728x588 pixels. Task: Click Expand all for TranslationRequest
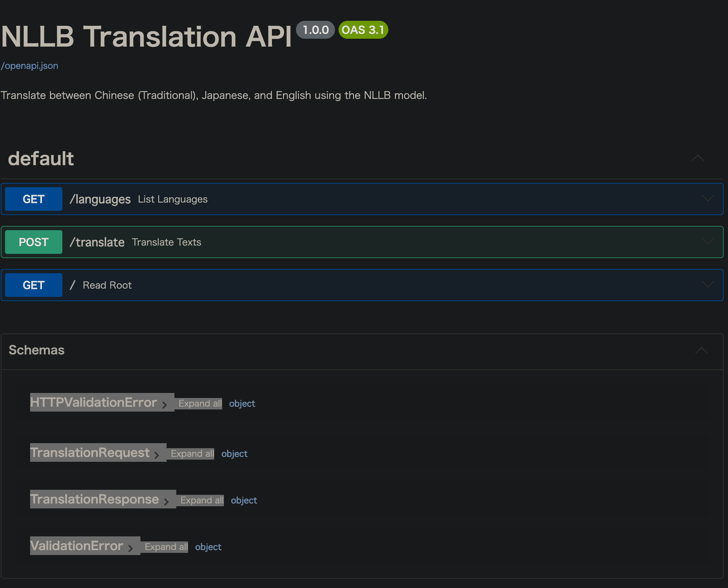pos(192,454)
